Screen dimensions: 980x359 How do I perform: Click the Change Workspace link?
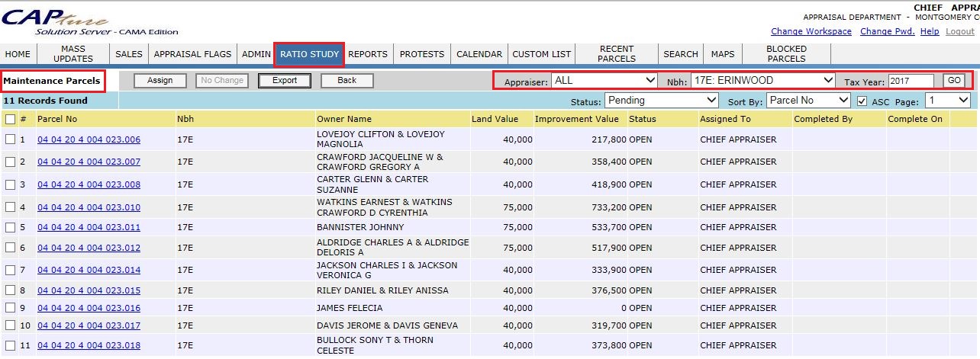point(811,31)
